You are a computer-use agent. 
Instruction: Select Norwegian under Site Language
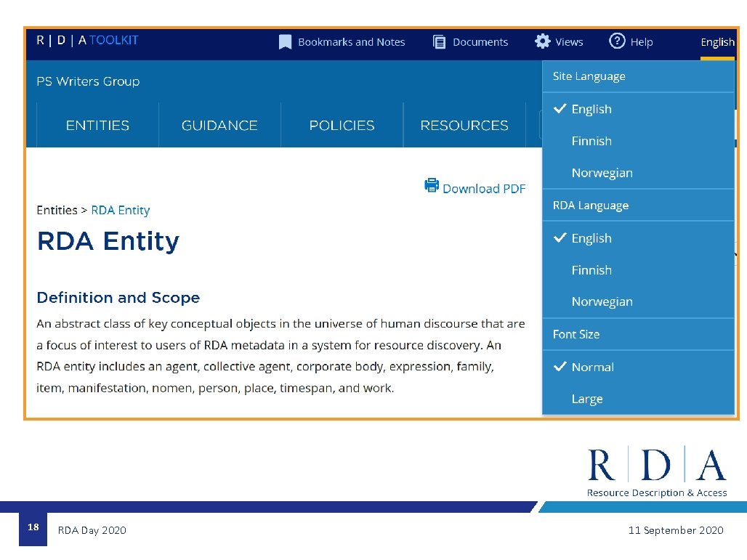639,173
